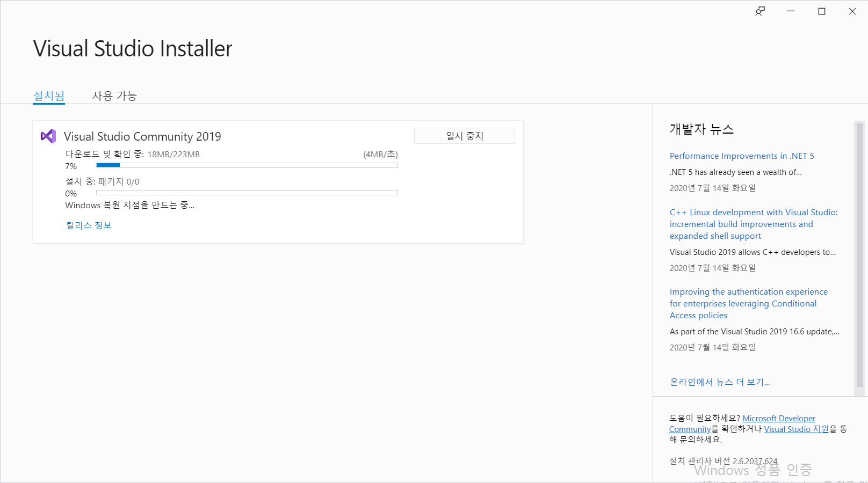
Task: Click the 18MB/223MB download status text
Action: click(173, 155)
